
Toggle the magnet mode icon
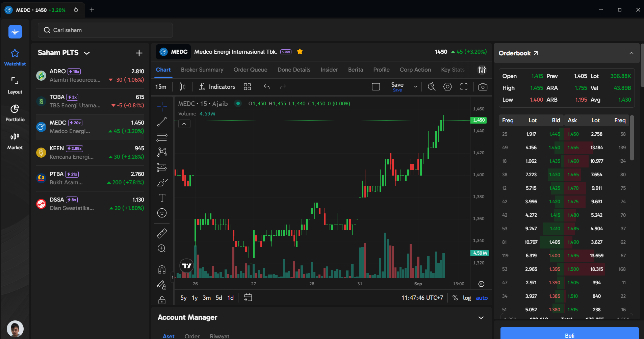pos(162,269)
